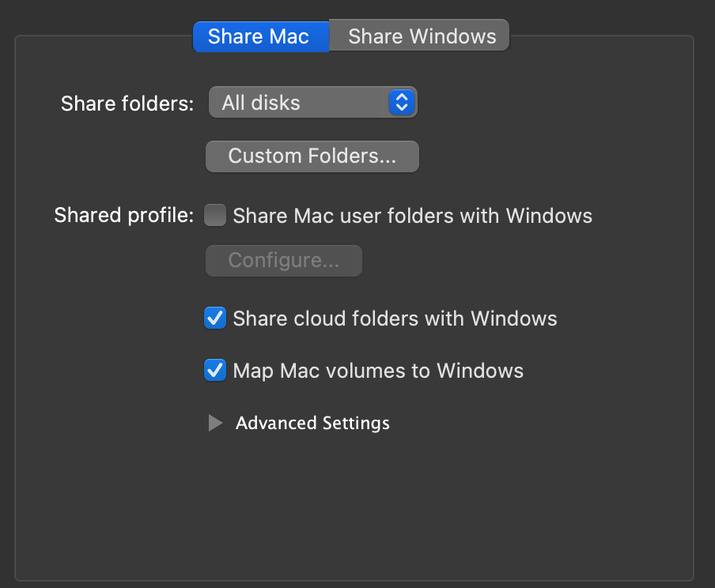Image resolution: width=715 pixels, height=588 pixels.
Task: Click the blue checkmark icon beside Share cloud folders
Action: click(215, 318)
